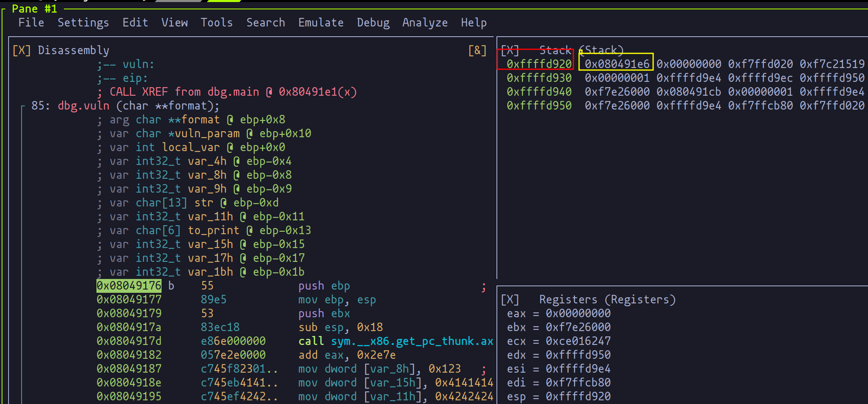Open the Debug menu
This screenshot has height=404, width=868.
tap(373, 23)
